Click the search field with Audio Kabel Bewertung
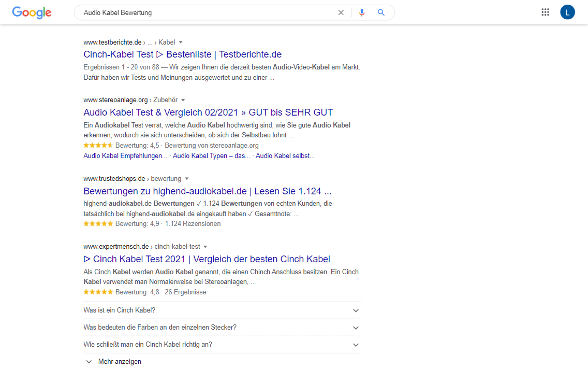 207,12
